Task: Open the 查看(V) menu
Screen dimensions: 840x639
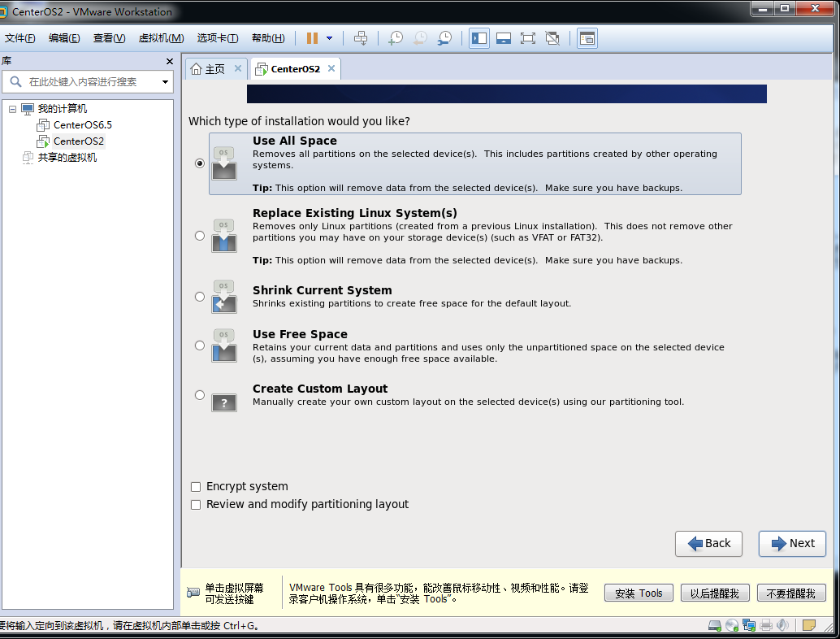Action: click(x=110, y=38)
